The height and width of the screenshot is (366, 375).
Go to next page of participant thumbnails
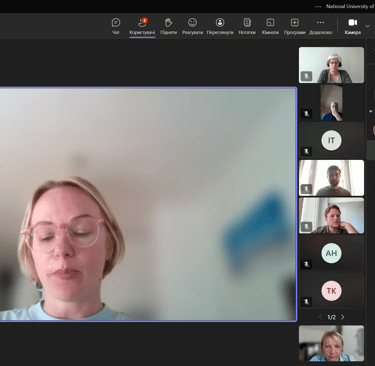pos(343,317)
